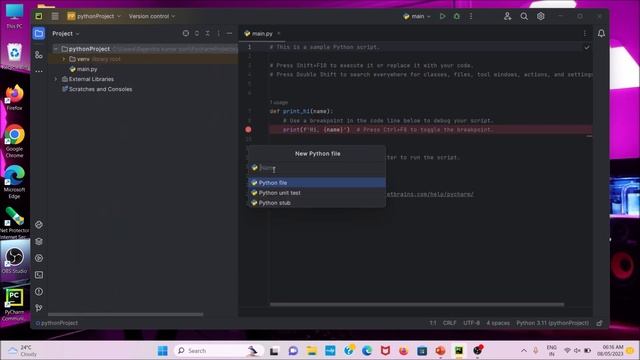This screenshot has width=640, height=360.
Task: Open Version control dropdown
Action: (x=152, y=16)
